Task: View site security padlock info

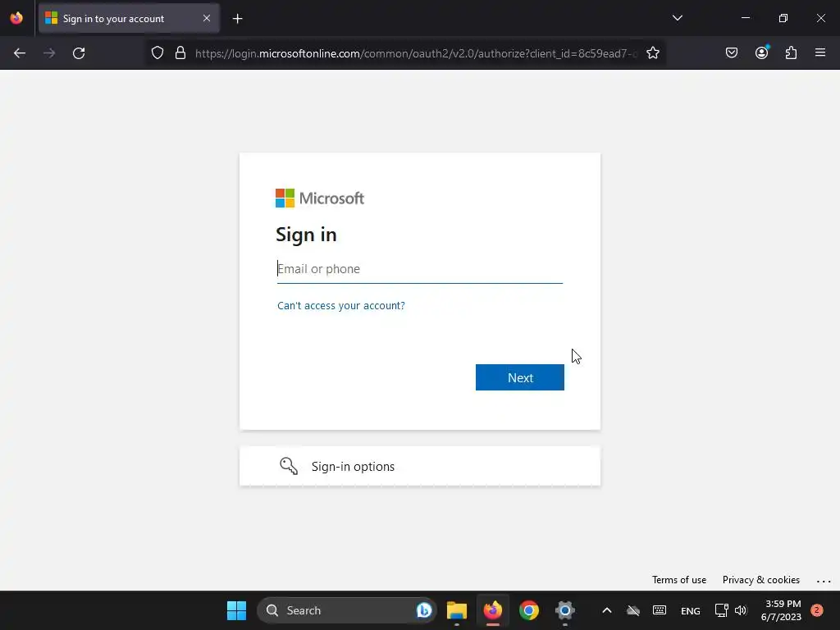Action: (x=180, y=53)
